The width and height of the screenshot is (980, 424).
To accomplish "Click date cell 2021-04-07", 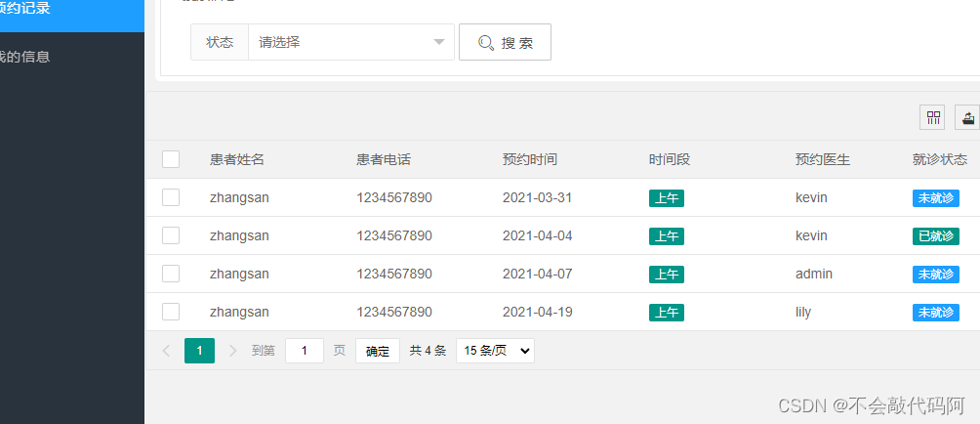I will (x=538, y=274).
